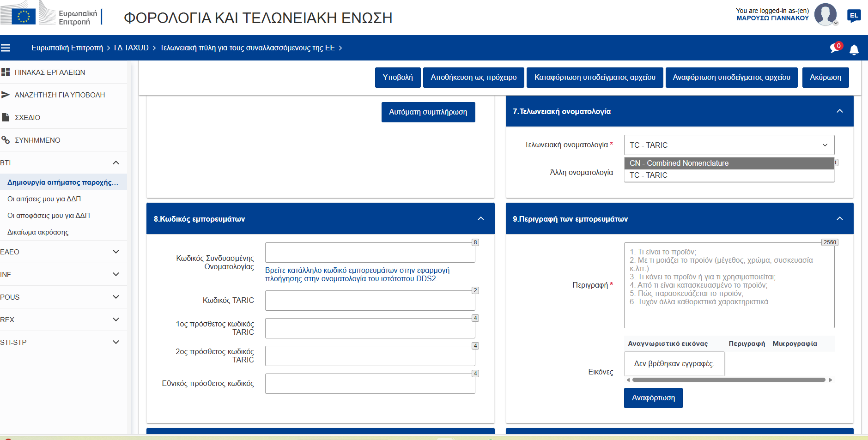This screenshot has width=868, height=440.
Task: Open the Τελωνειακή ονοματολογία dropdown
Action: click(728, 145)
